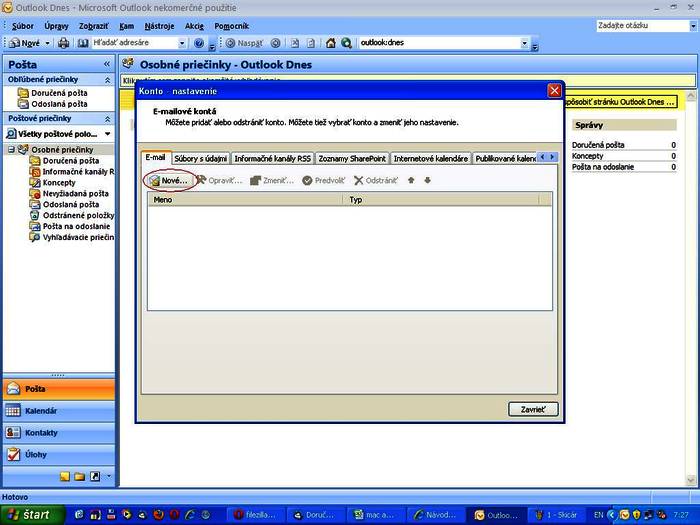Open the Všetky poštové položky dropdown

point(108,134)
